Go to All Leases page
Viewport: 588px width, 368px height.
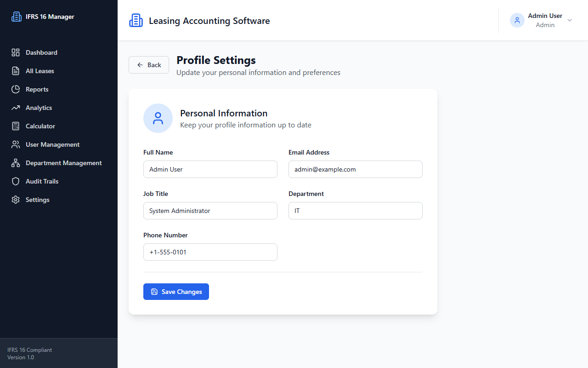tap(59, 71)
